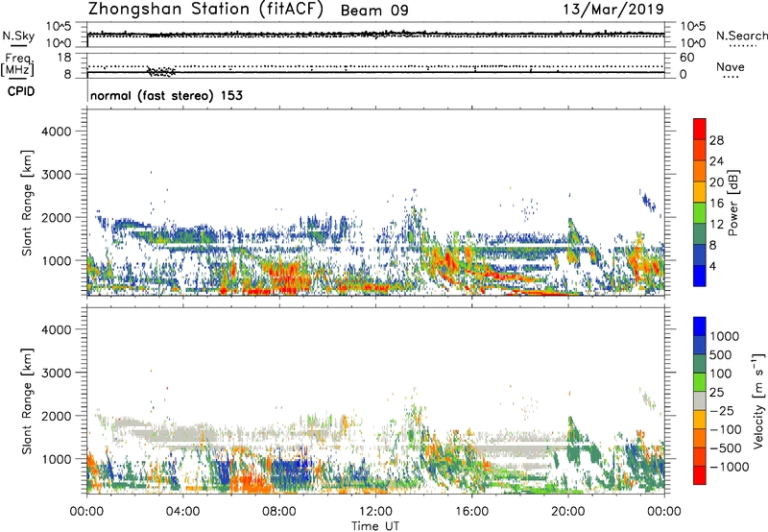Click the '60' Nave axis tick
This screenshot has height=532, width=768.
687,58
